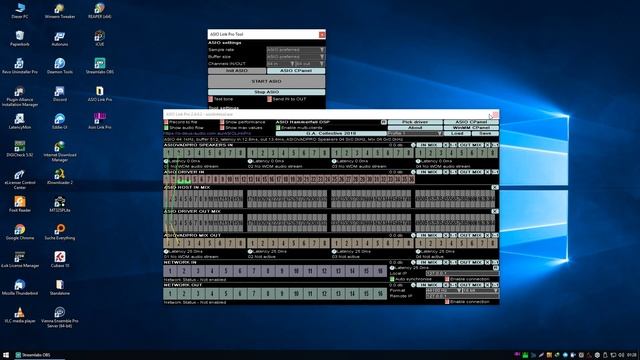Open the channels out count dropdown
640x360 pixels.
310,64
